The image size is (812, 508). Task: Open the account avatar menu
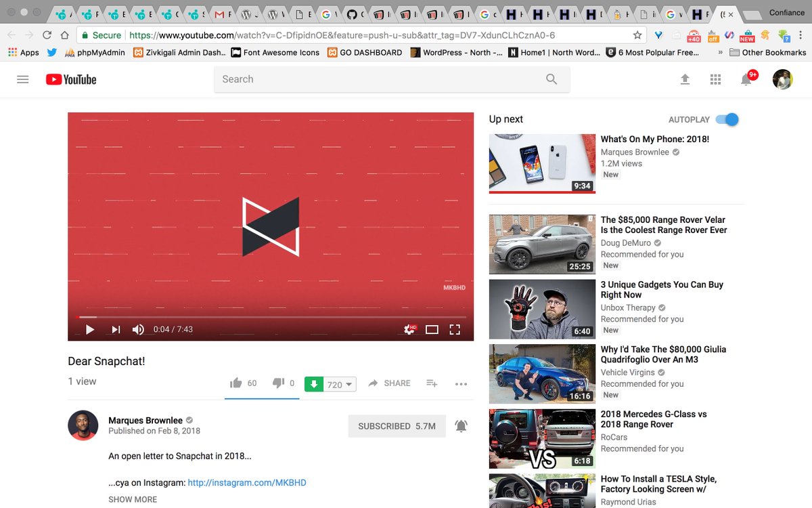click(783, 79)
